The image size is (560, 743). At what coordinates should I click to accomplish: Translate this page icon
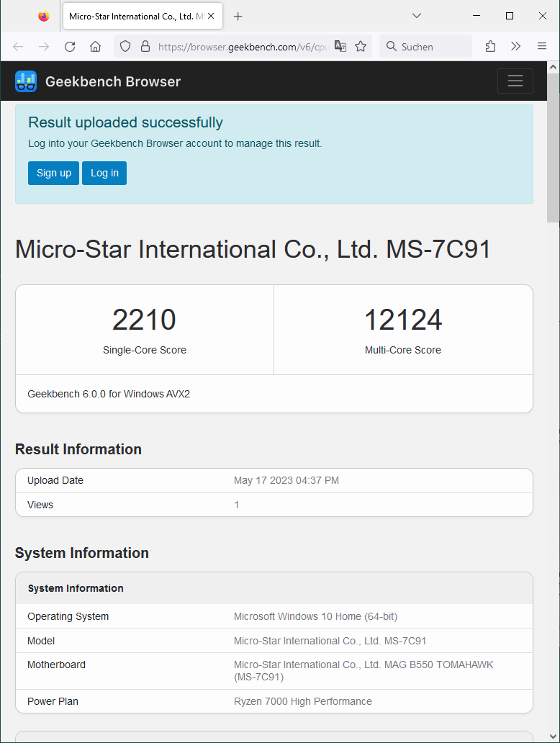tap(340, 46)
